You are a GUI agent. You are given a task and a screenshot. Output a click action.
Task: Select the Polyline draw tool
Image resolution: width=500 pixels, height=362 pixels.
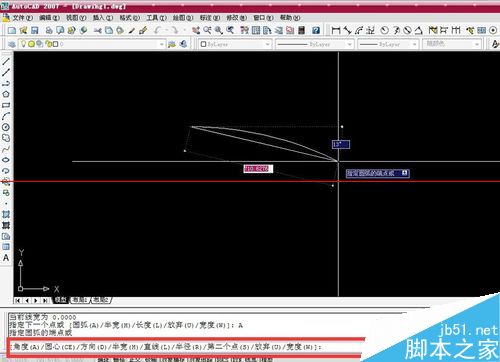pos(6,83)
